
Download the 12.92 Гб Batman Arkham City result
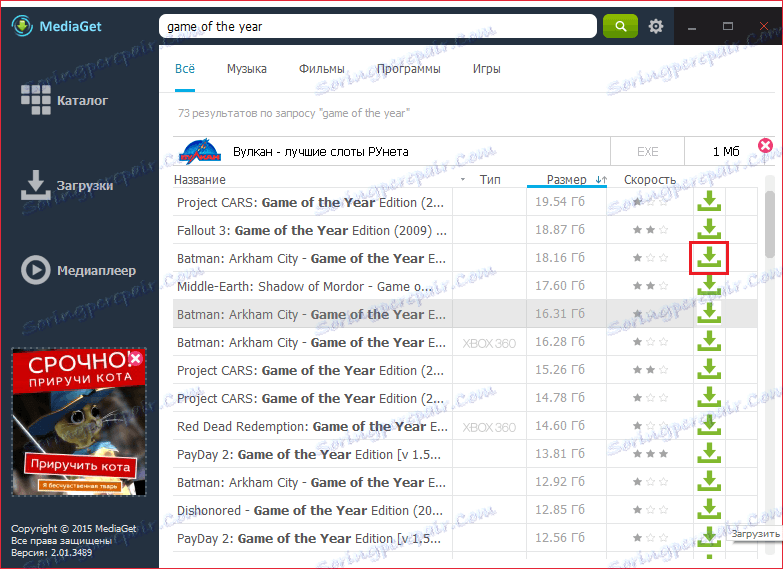[709, 482]
